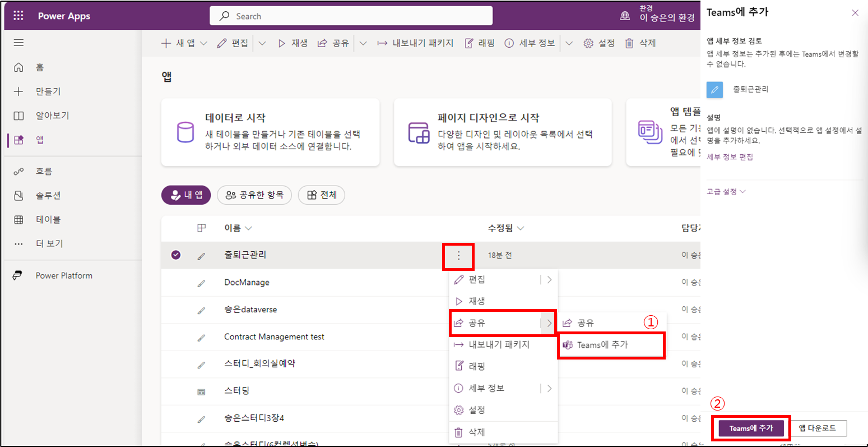The image size is (868, 447).
Task: Sort by the 수정됨 column header
Action: point(506,228)
